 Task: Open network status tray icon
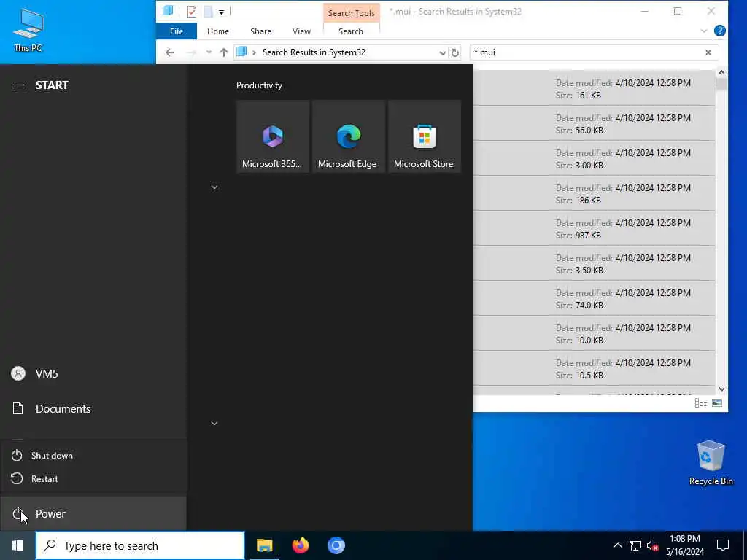click(635, 545)
